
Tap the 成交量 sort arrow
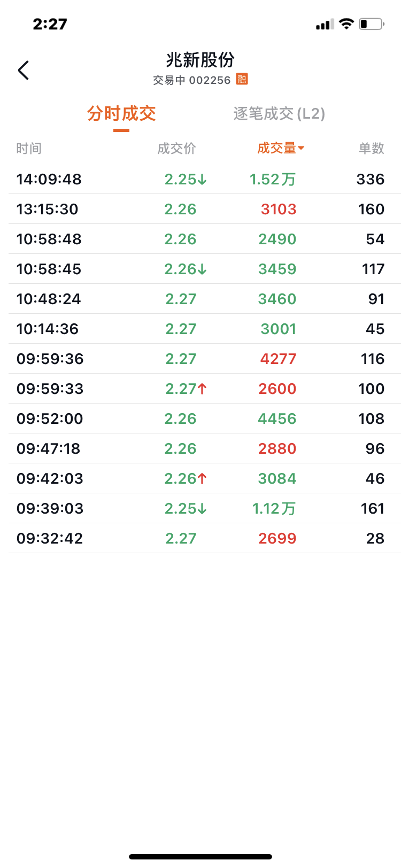click(301, 148)
